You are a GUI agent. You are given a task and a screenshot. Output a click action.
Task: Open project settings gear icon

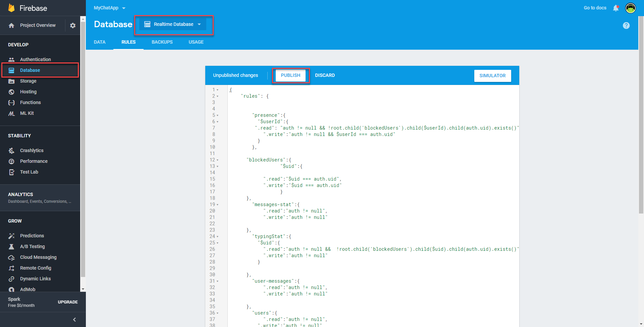click(73, 26)
